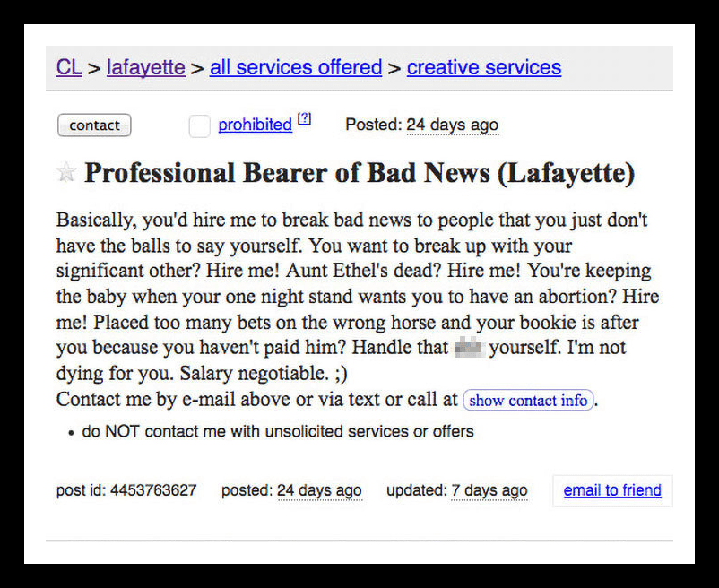Click the bottom posted 24 days ago date
This screenshot has height=588, width=719.
pos(319,490)
